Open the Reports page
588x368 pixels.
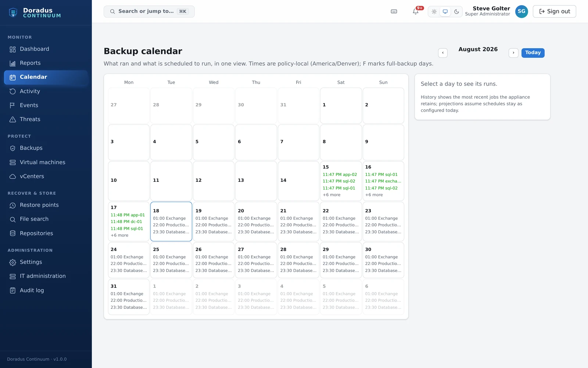pos(46,63)
